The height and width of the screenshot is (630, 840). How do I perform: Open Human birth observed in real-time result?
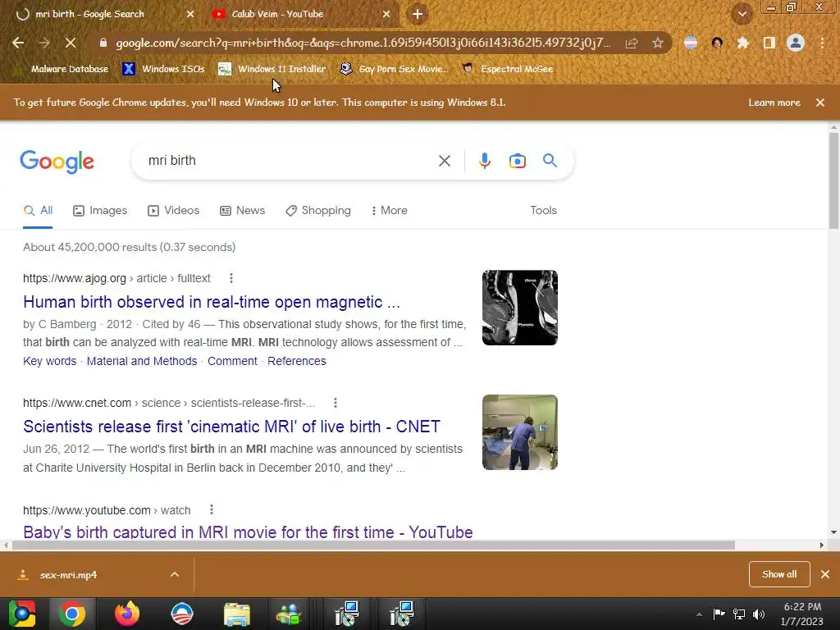tap(212, 302)
